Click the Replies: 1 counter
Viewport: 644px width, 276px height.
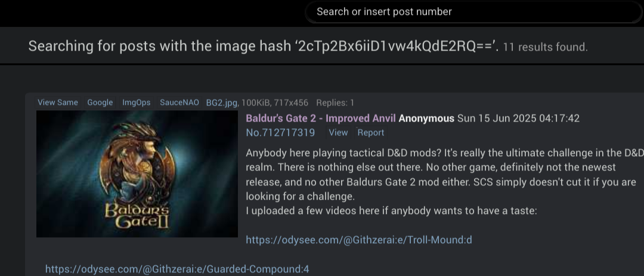(335, 103)
